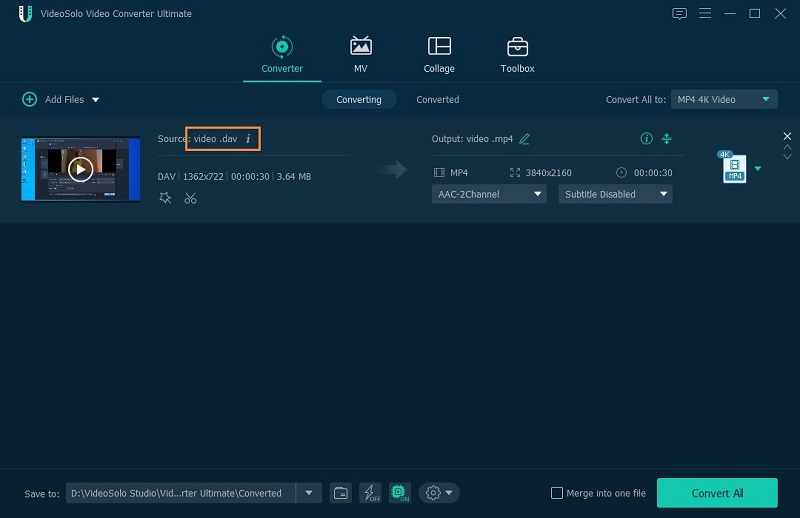Click the 4K MP4 format icon

click(x=734, y=167)
